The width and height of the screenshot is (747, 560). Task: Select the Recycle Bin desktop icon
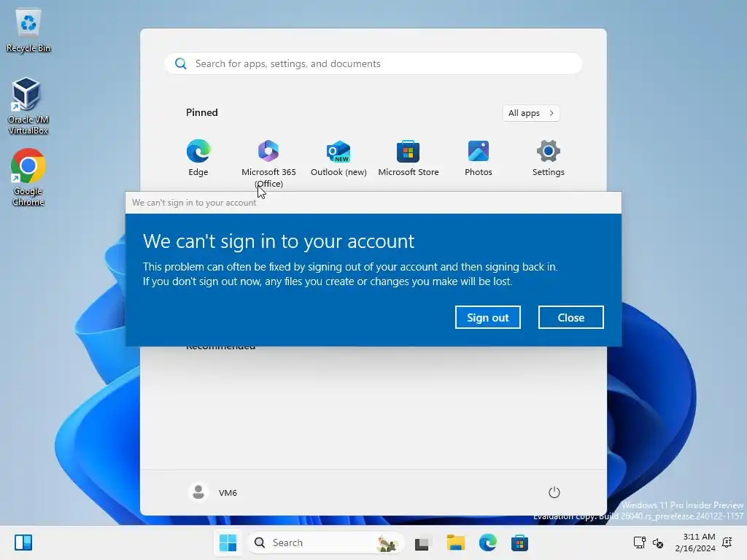[x=28, y=31]
